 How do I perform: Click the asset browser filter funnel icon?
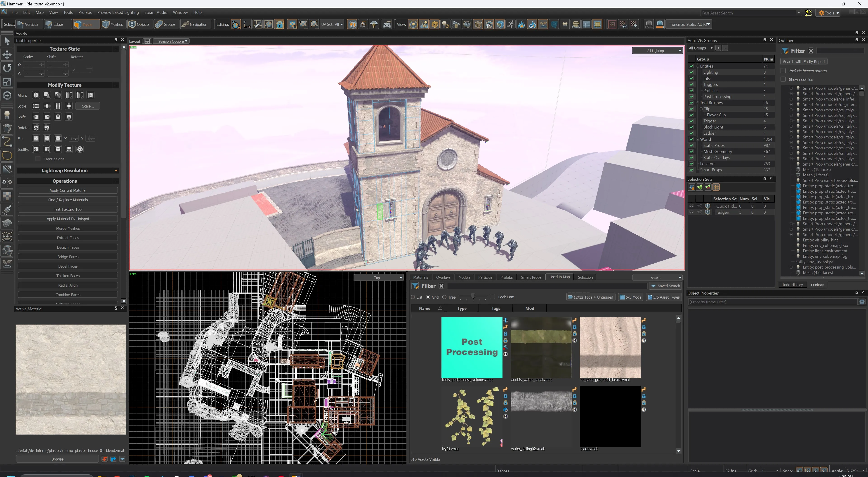click(415, 286)
